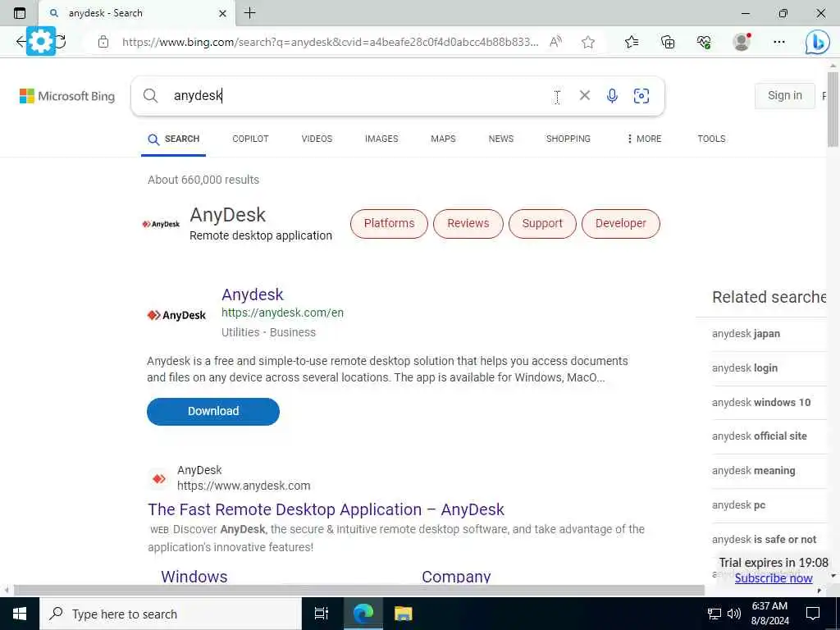Click related search anydesk official site

759,436
